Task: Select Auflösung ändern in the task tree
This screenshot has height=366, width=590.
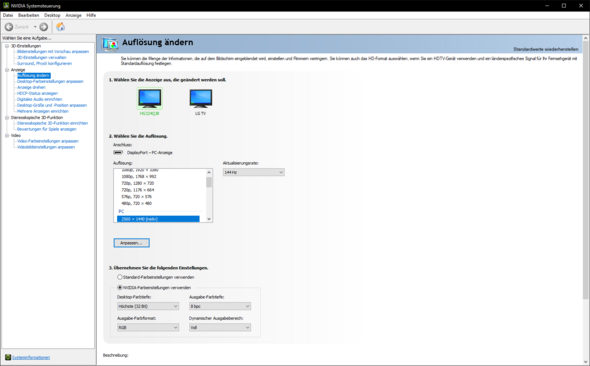Action: pos(33,76)
